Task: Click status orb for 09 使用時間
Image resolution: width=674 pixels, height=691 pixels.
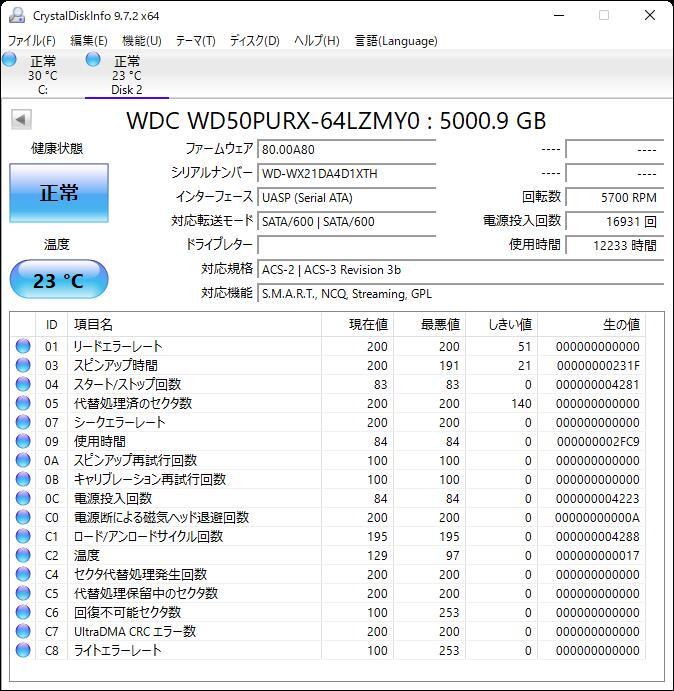Action: [x=23, y=441]
